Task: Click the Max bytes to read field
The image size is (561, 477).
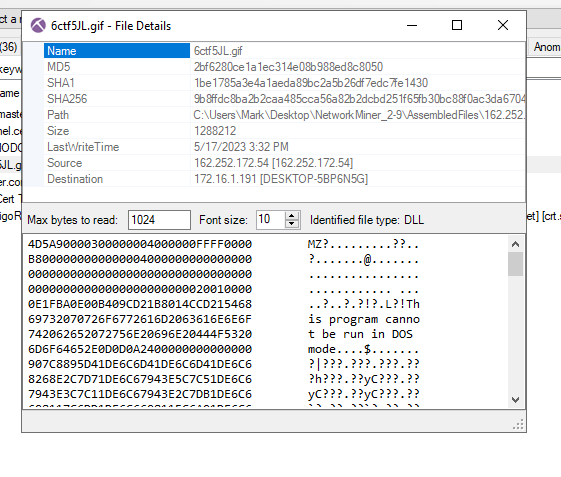Action: pyautogui.click(x=159, y=220)
